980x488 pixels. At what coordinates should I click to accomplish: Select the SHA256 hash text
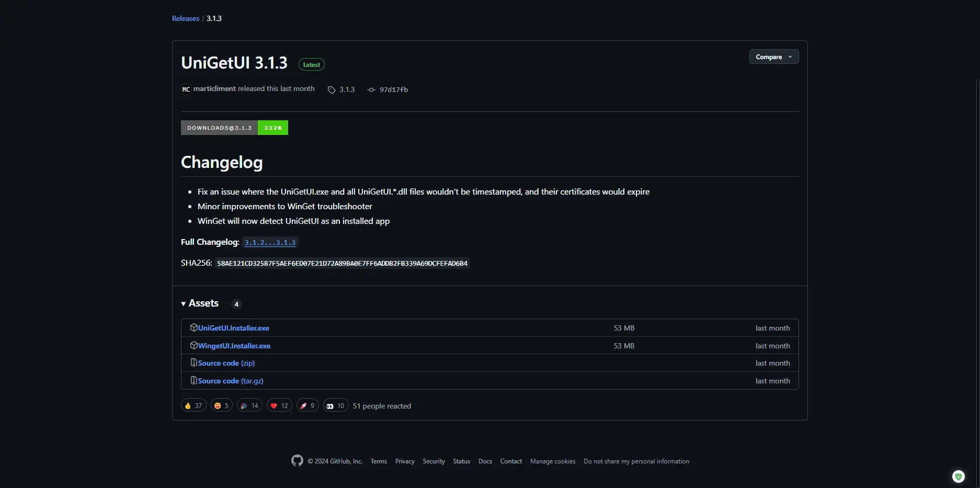(342, 263)
